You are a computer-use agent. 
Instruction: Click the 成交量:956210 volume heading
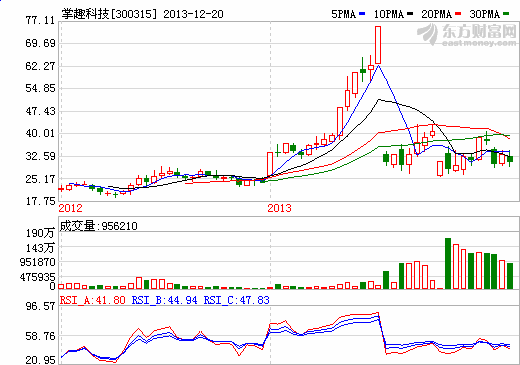[x=98, y=226]
